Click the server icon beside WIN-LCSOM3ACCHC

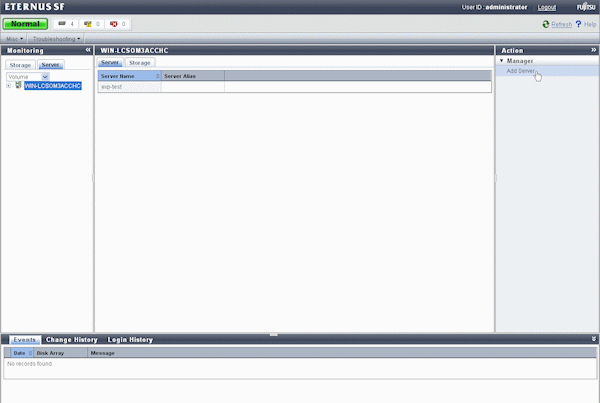[18, 85]
